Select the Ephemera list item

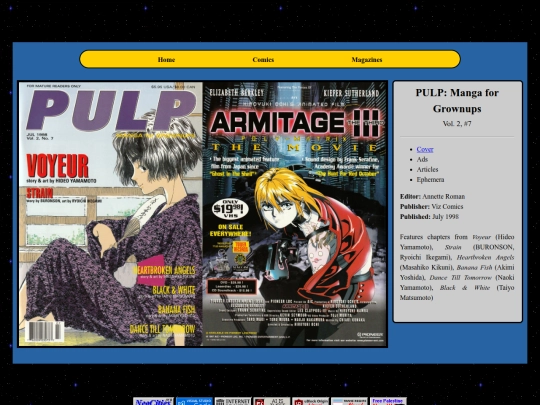point(430,179)
